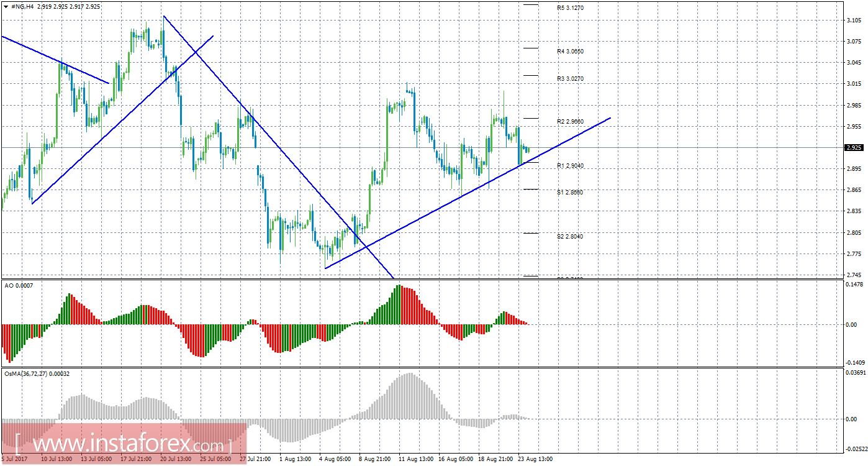Image resolution: width=868 pixels, height=466 pixels.
Task: Click the AO 0.0007 indicator label
Action: [x=19, y=285]
